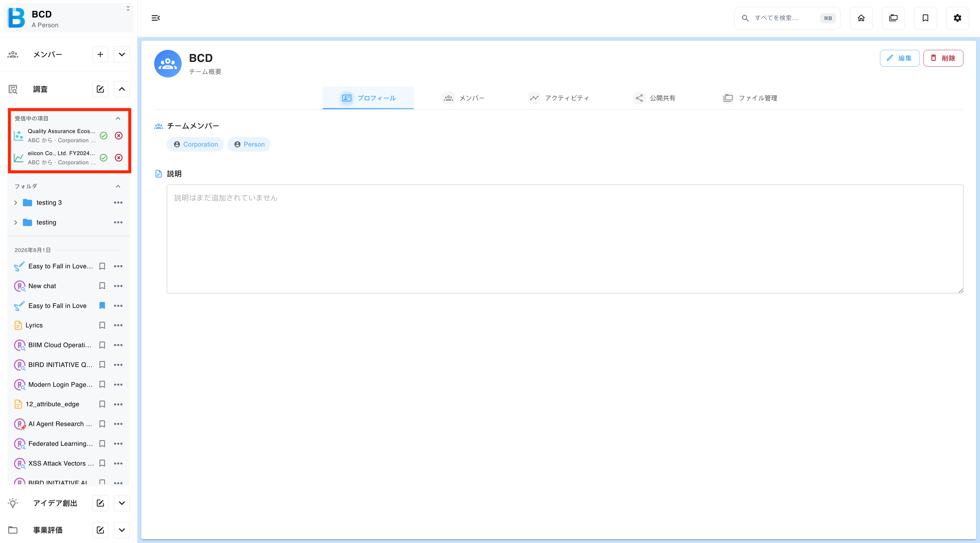The width and height of the screenshot is (980, 543).
Task: Open the BIRD INITIATIVE Q... item
Action: (60, 365)
